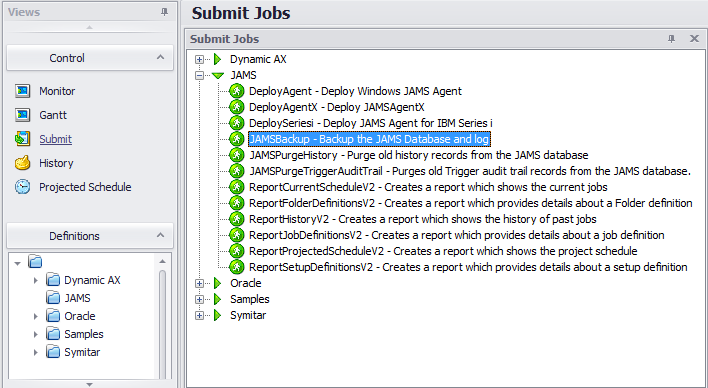Screen dimensions: 708x388
Task: Click the Definitions tree scrollbar up arrow
Action: click(x=163, y=261)
